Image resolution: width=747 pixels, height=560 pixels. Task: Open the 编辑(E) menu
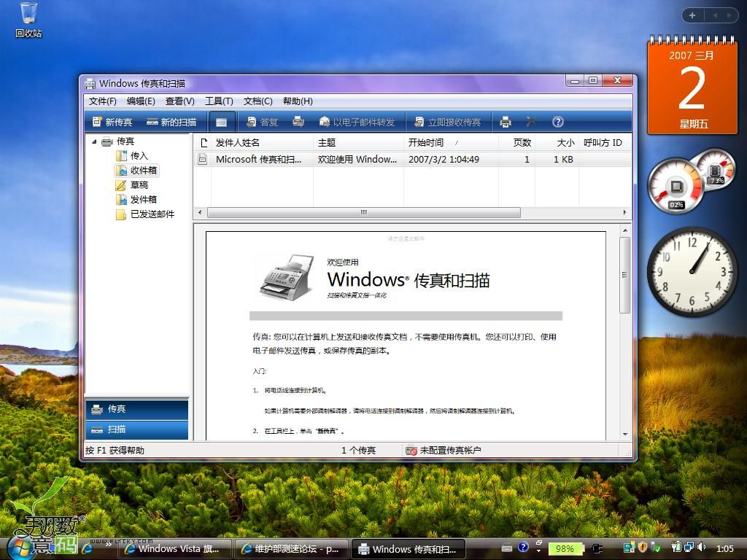141,101
